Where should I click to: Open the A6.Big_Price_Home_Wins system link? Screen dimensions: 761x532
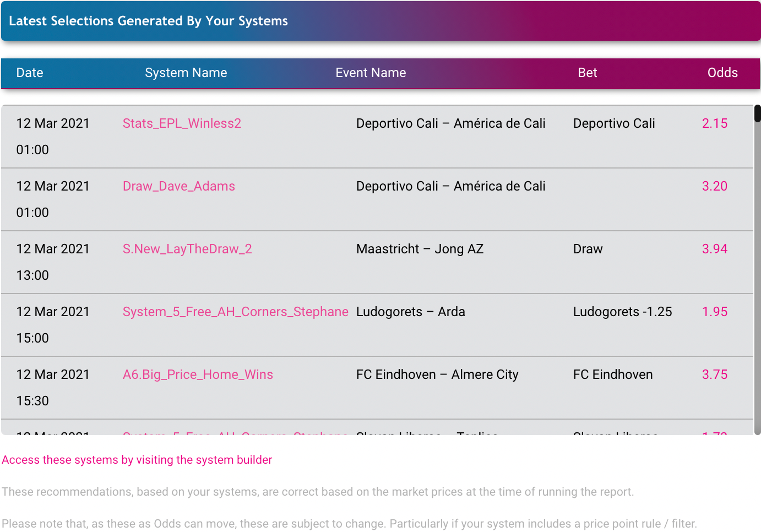click(198, 374)
